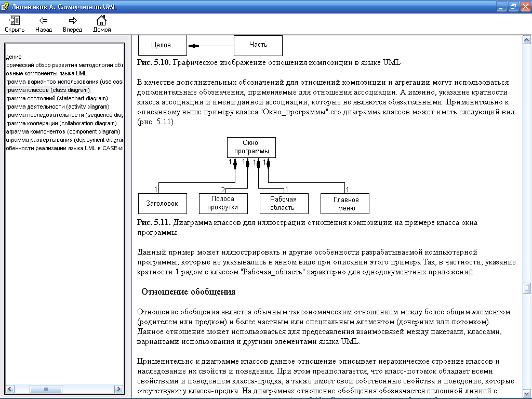Click the 'Часть' box in figure 5.10
Viewport: 532px width, 399px height.
click(258, 45)
